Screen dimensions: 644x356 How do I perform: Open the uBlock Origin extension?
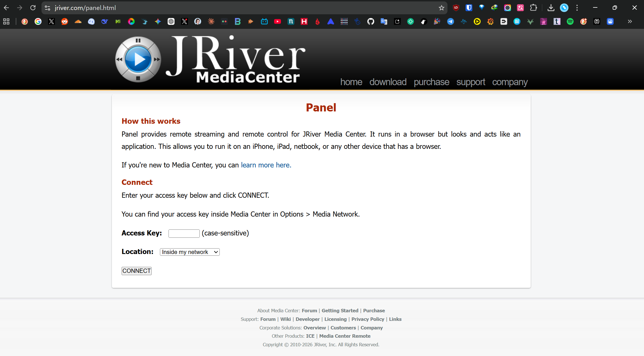456,8
